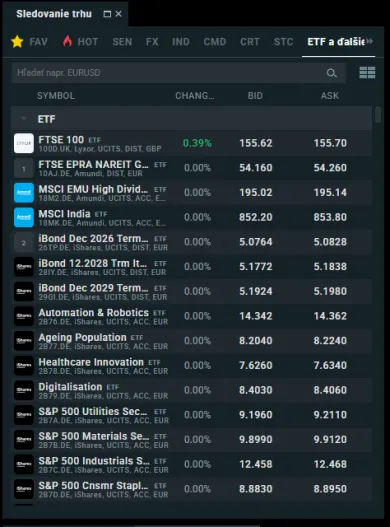Click iShares logo of Digitalisation
Screen dimensions: 390x527
click(x=24, y=390)
